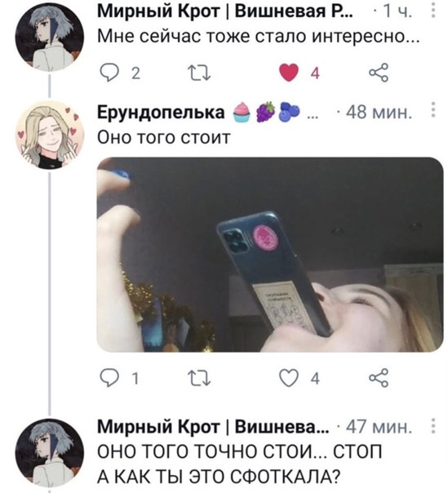Open Ерундопелька profile name link
The height and width of the screenshot is (493, 448).
click(161, 113)
